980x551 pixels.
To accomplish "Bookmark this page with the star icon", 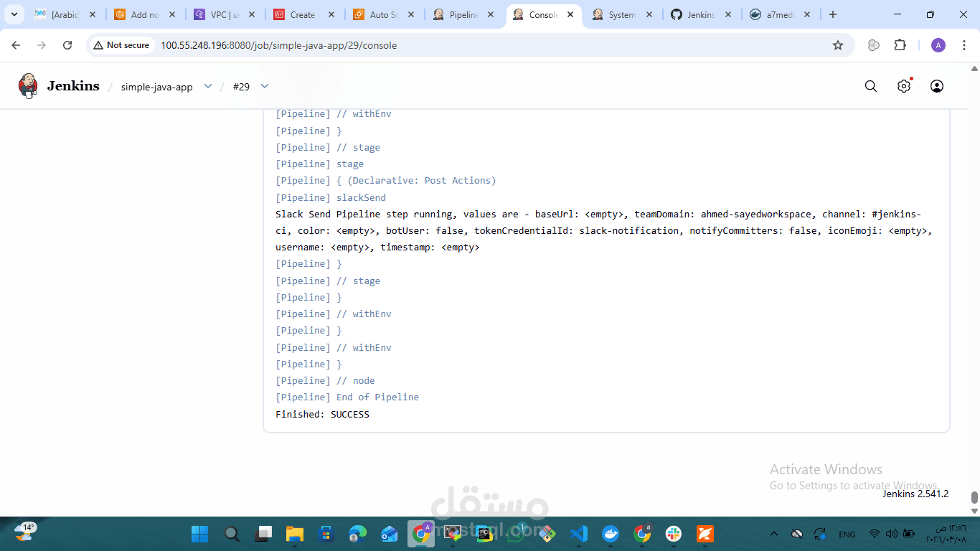I will [838, 45].
